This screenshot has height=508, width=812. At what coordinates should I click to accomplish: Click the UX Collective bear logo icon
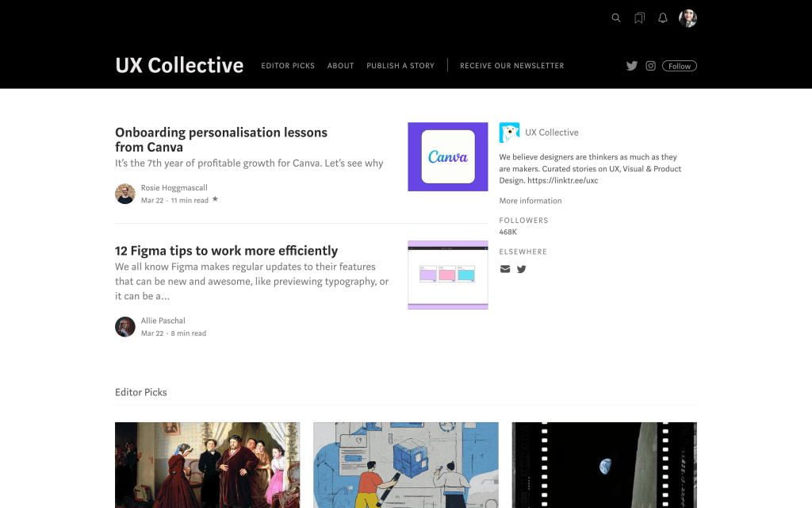tap(509, 133)
